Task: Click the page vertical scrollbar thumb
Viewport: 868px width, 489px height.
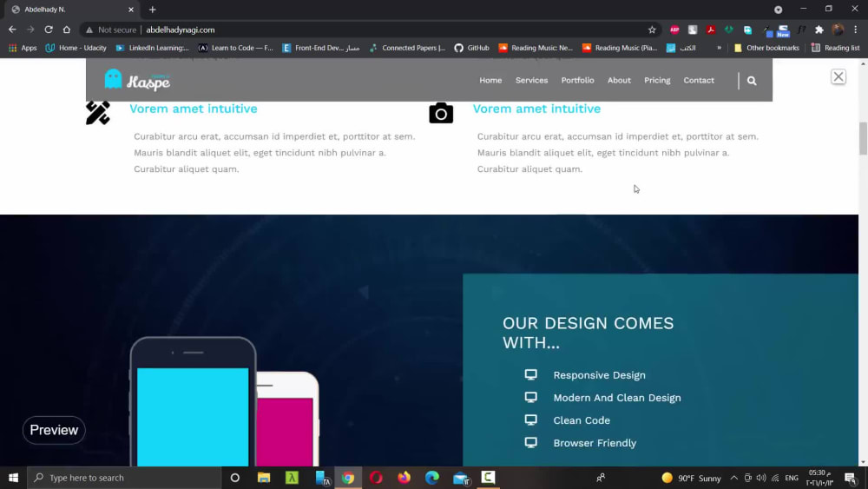Action: pos(863,138)
